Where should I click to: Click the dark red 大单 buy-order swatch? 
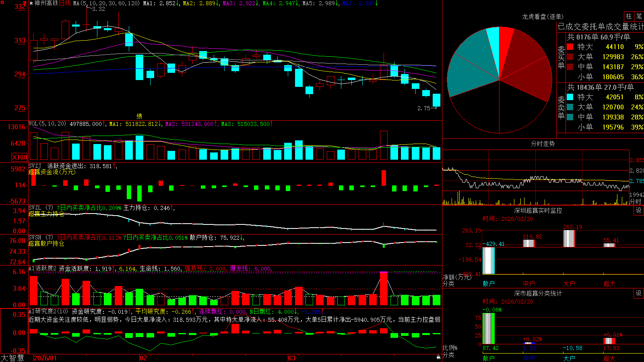(x=570, y=57)
